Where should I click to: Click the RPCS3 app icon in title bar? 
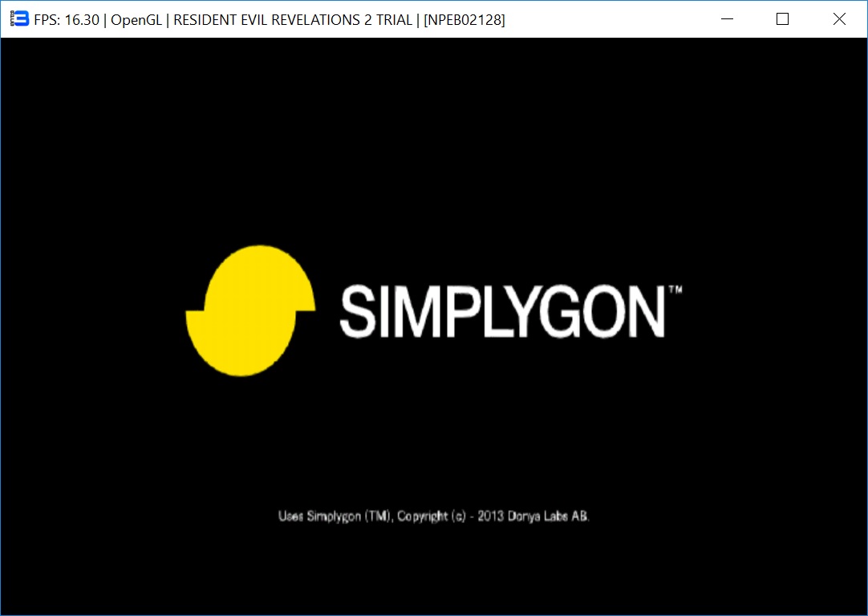[19, 18]
